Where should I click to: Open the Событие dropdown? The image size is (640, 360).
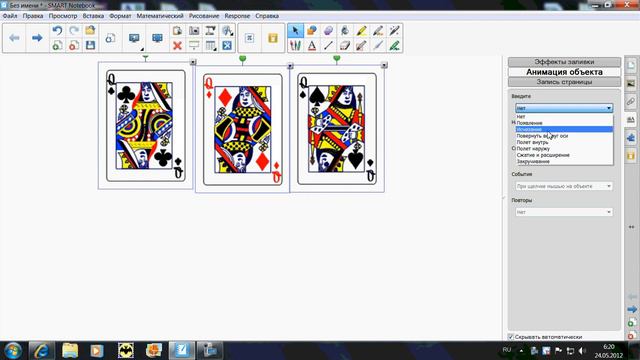point(564,186)
